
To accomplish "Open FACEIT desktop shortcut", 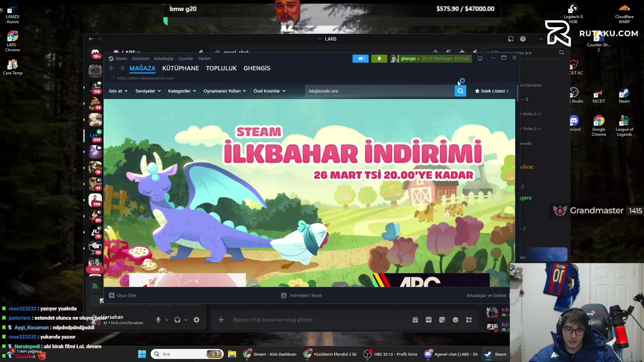I will [599, 96].
